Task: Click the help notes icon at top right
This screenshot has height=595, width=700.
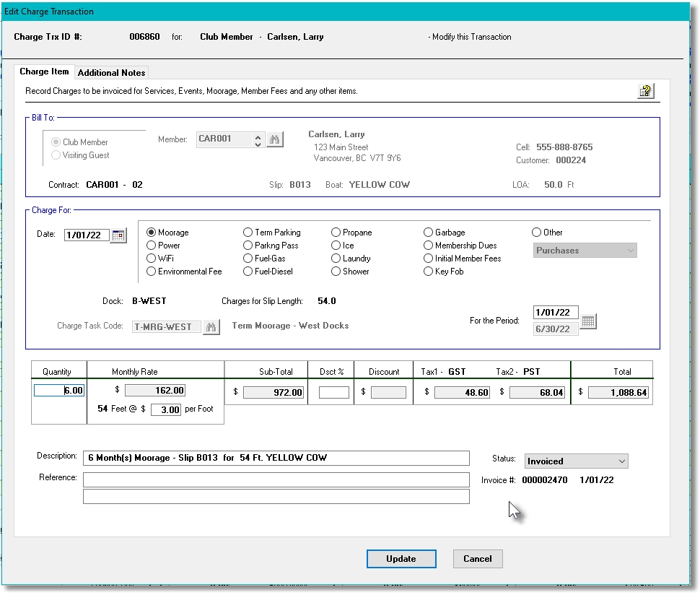Action: 646,90
